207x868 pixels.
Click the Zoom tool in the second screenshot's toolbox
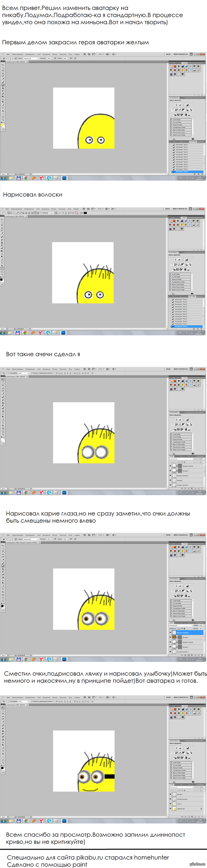(x=3, y=274)
